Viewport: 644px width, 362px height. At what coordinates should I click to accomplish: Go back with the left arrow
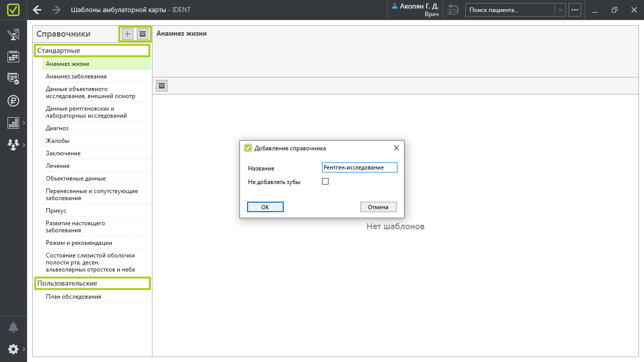coord(37,10)
